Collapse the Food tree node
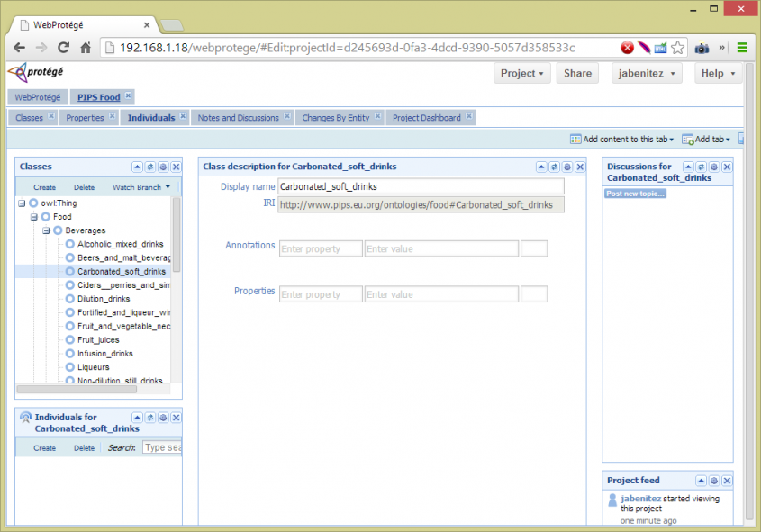The height and width of the screenshot is (532, 761). click(x=33, y=217)
